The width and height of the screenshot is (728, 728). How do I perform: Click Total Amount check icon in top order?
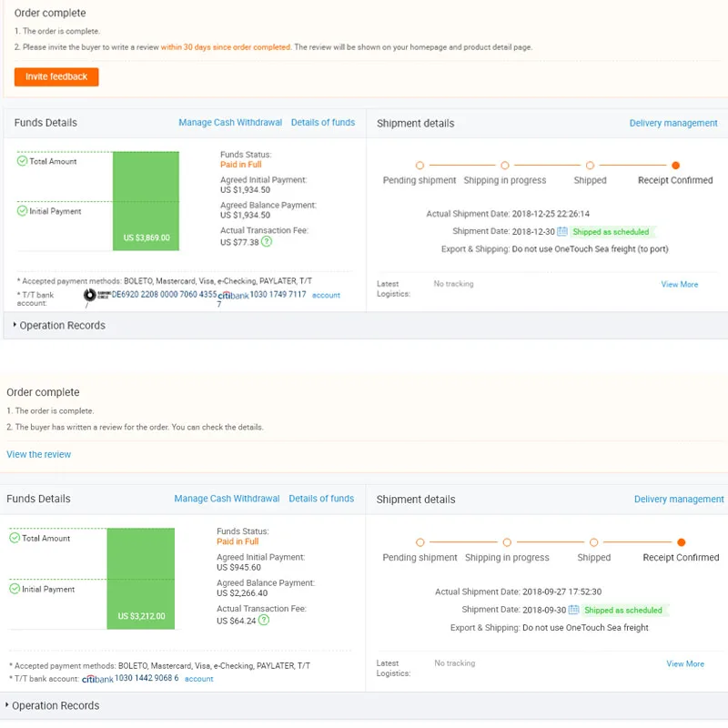[x=23, y=161]
